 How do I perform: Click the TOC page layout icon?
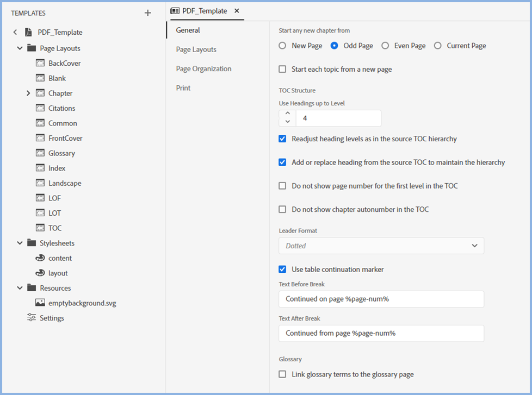click(40, 228)
